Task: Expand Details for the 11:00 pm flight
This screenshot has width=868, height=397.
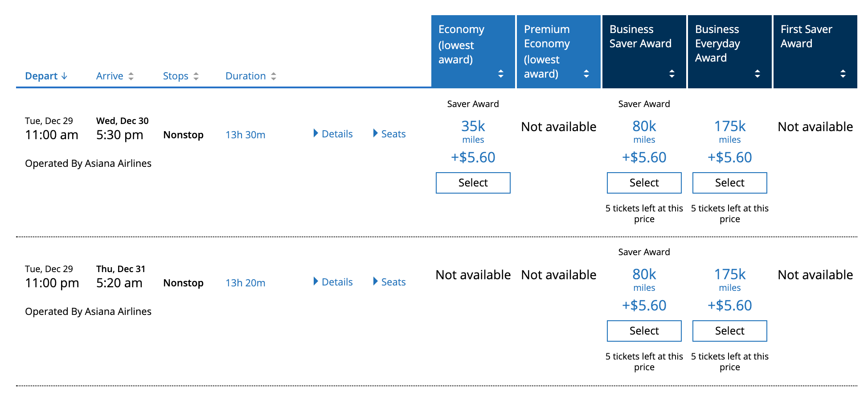Action: point(333,282)
